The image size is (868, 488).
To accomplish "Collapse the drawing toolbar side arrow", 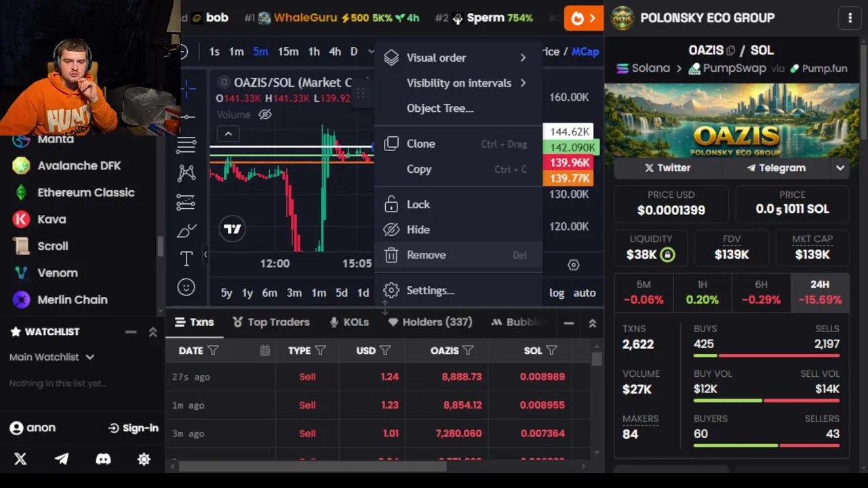I will pos(205,254).
